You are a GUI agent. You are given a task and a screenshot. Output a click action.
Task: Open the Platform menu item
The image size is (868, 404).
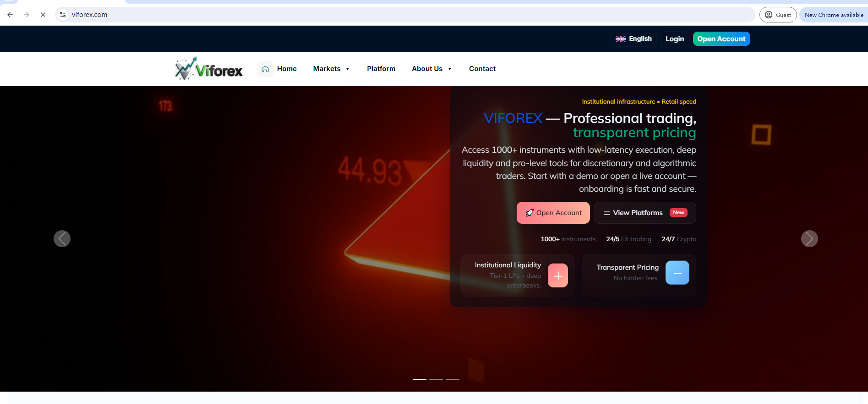(x=381, y=69)
